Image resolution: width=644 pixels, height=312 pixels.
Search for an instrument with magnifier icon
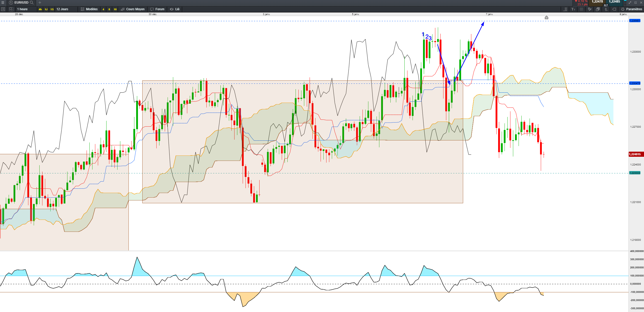point(32,3)
